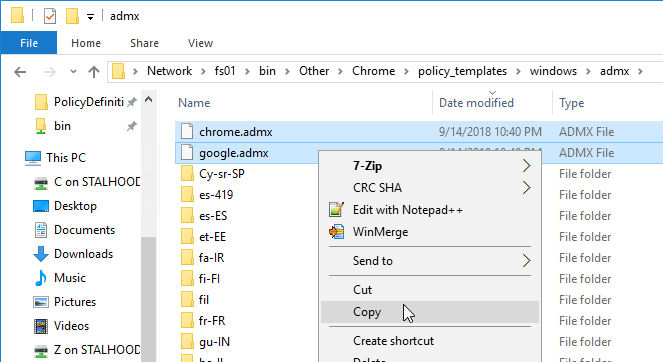Open the recent locations dropdown arrow
The image size is (663, 362).
[73, 71]
